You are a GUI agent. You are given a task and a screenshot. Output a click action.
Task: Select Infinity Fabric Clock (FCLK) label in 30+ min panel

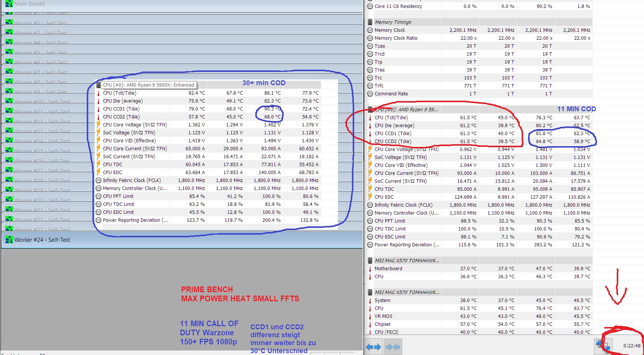point(132,180)
